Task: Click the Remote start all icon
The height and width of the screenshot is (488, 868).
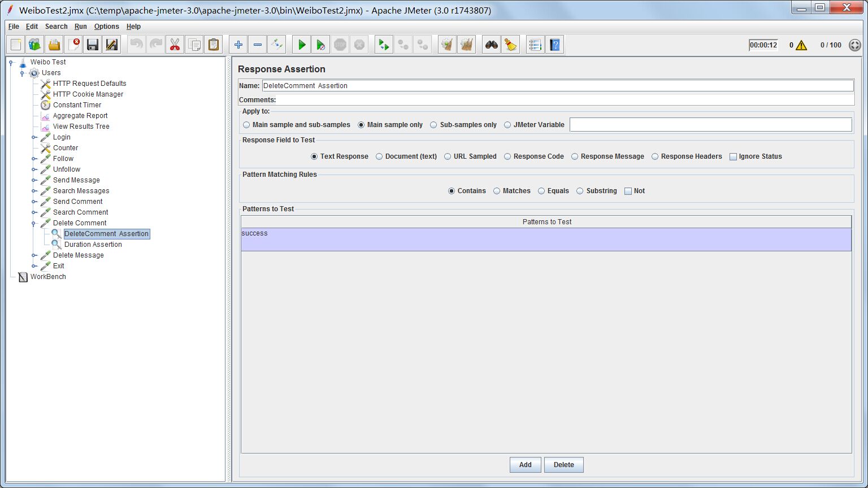Action: pyautogui.click(x=384, y=45)
